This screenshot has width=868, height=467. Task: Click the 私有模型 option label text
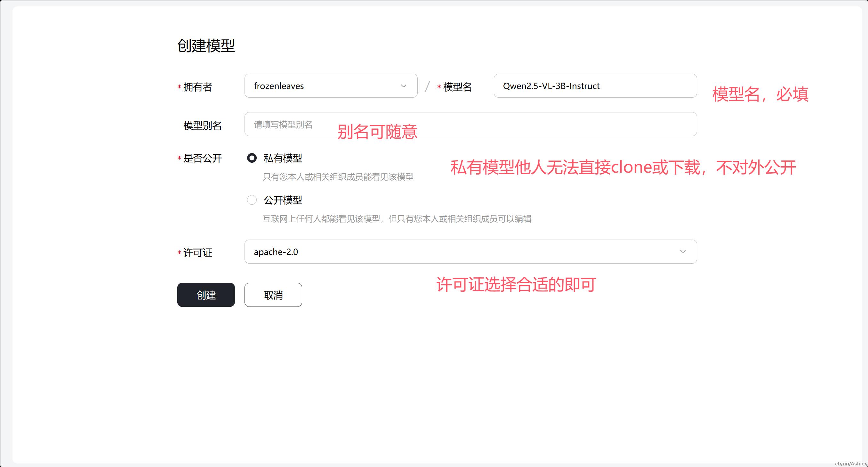click(283, 158)
